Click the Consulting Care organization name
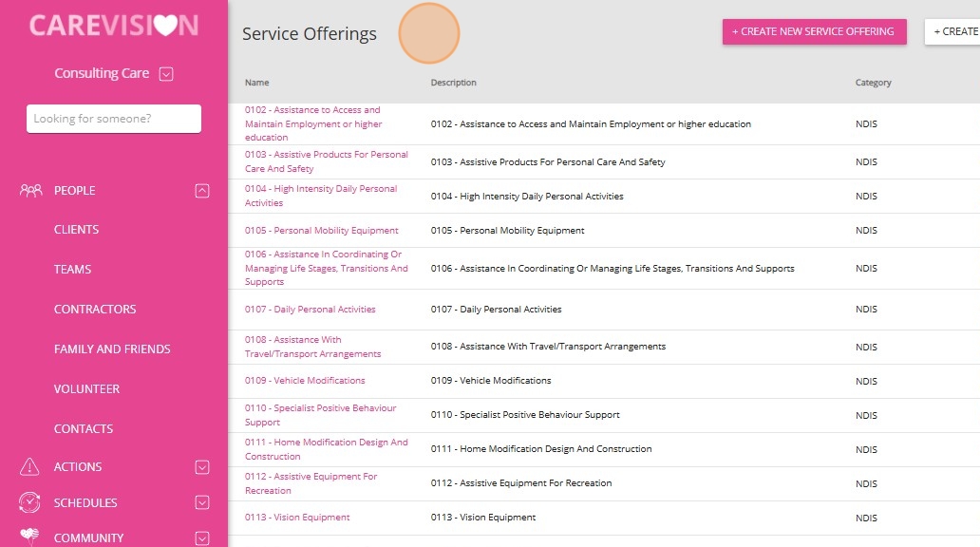 coord(102,73)
